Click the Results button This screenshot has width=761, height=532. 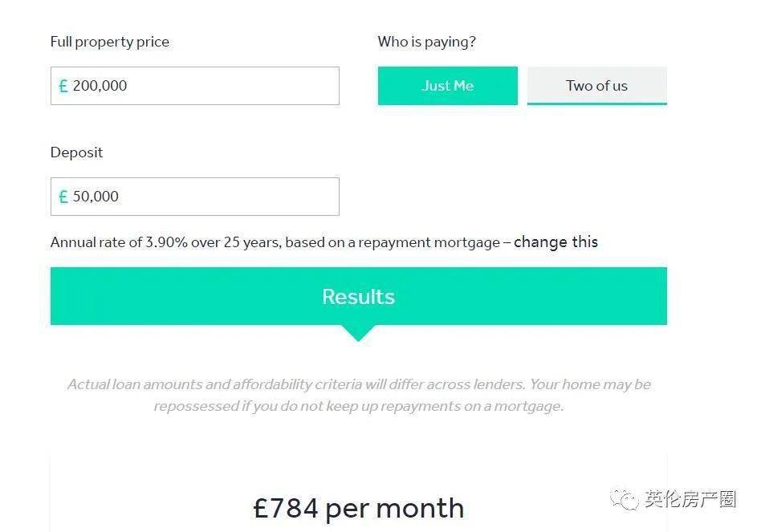pyautogui.click(x=359, y=296)
